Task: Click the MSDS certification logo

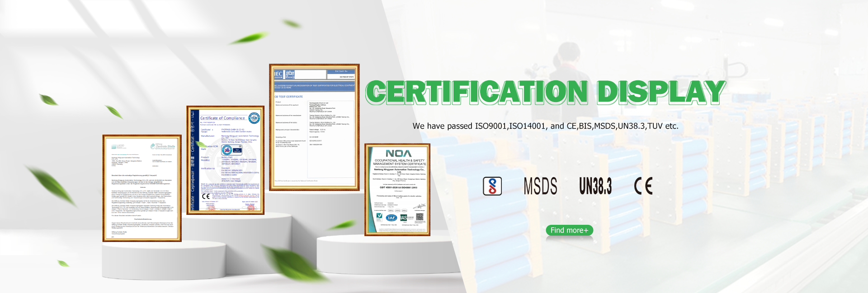Action: 540,186
